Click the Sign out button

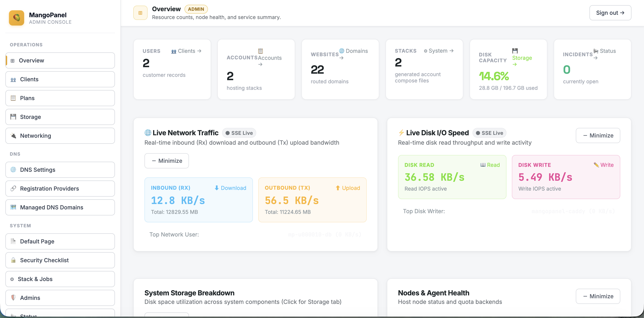610,13
